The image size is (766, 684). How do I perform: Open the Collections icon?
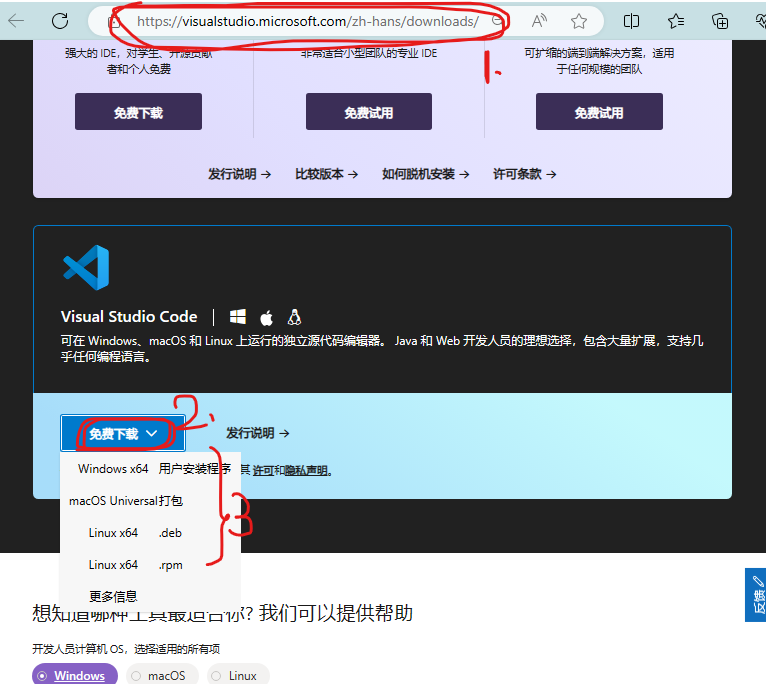click(x=720, y=21)
